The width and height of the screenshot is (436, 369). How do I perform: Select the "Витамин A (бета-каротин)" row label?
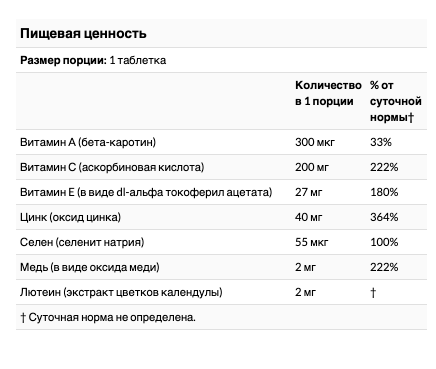click(x=88, y=142)
